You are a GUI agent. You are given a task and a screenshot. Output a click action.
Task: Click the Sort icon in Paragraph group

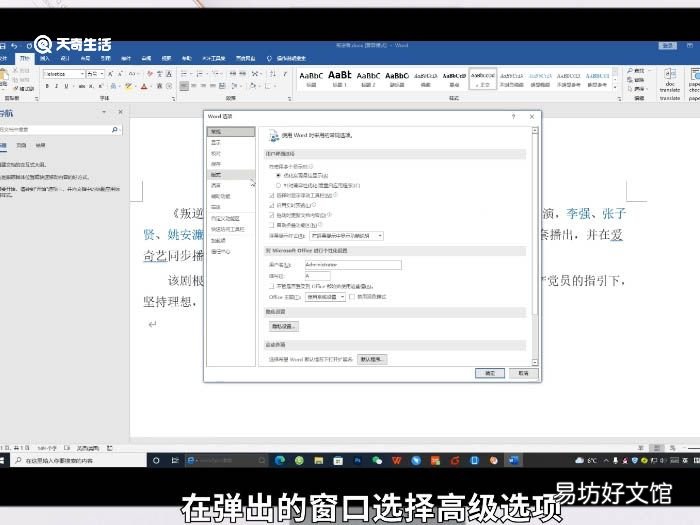click(x=273, y=74)
